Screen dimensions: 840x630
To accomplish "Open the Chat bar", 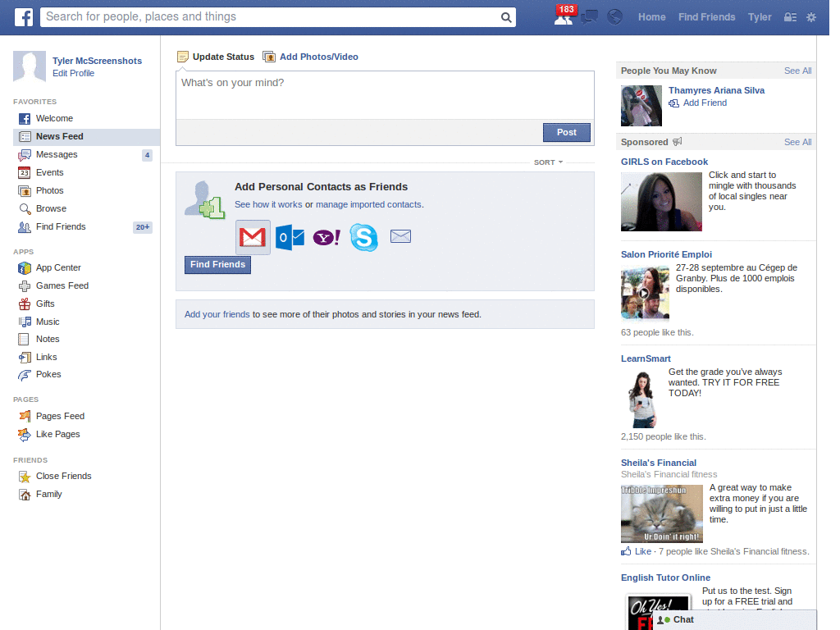I will (x=734, y=620).
